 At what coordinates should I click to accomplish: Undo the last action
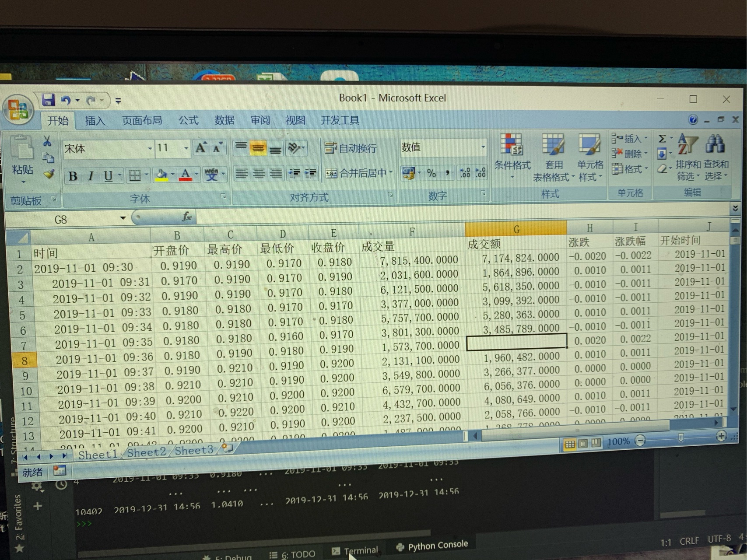(66, 101)
